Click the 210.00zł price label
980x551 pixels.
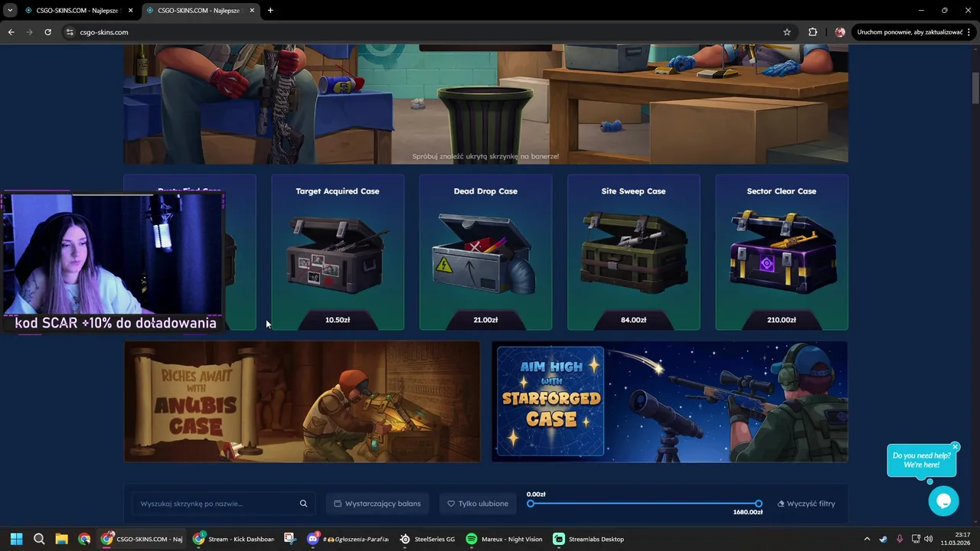coord(782,320)
